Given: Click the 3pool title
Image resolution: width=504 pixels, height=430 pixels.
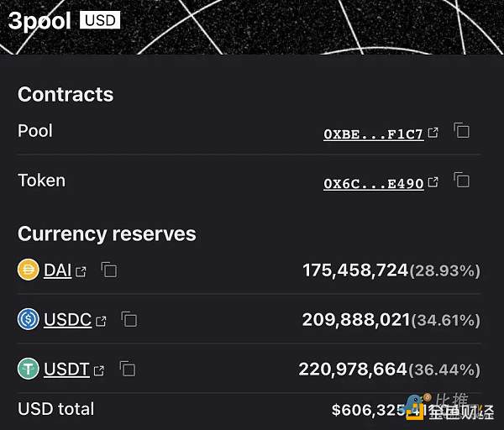Looking at the screenshot, I should coord(39,20).
